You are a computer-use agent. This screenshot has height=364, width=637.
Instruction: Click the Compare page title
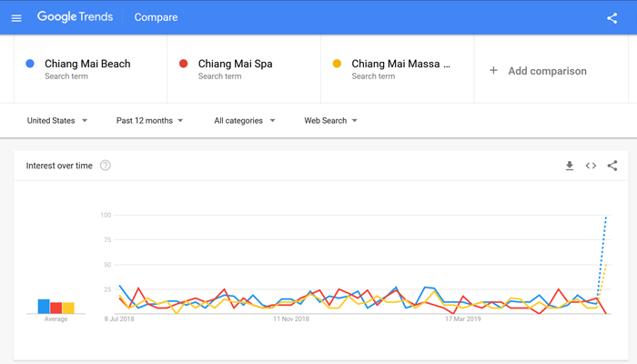click(156, 17)
